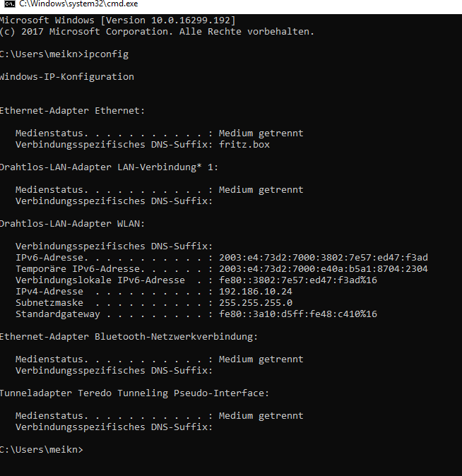Viewport: 462px width, 476px height.
Task: Click the Microsoft Windows version line
Action: (x=117, y=20)
